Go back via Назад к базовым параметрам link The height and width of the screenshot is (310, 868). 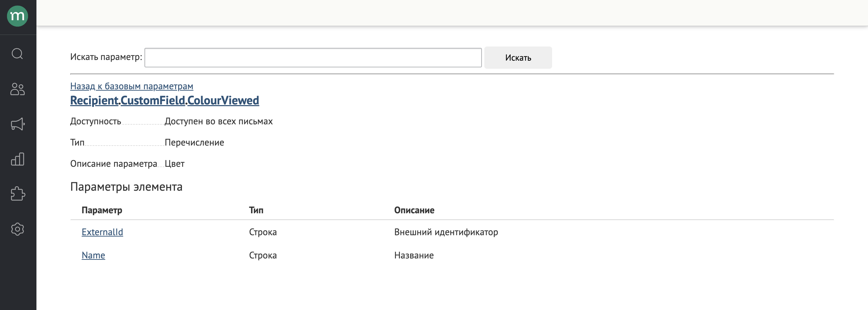tap(132, 86)
